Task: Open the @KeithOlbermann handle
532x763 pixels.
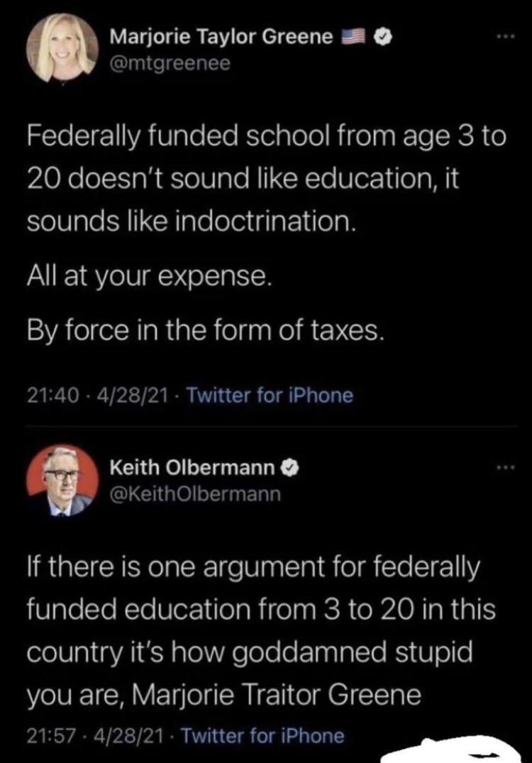Action: click(194, 493)
